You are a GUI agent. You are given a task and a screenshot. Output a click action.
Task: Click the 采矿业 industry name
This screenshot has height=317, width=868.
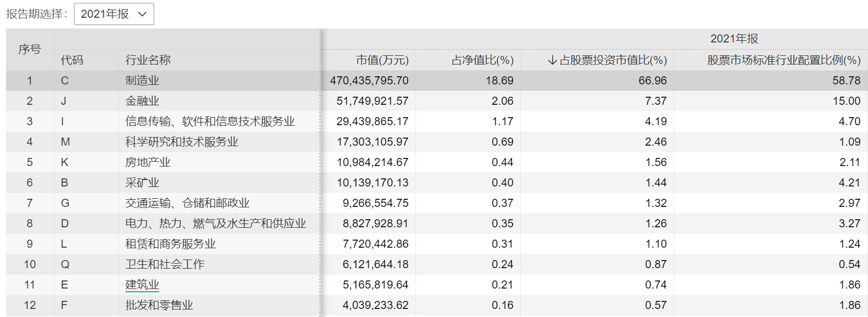pos(142,183)
